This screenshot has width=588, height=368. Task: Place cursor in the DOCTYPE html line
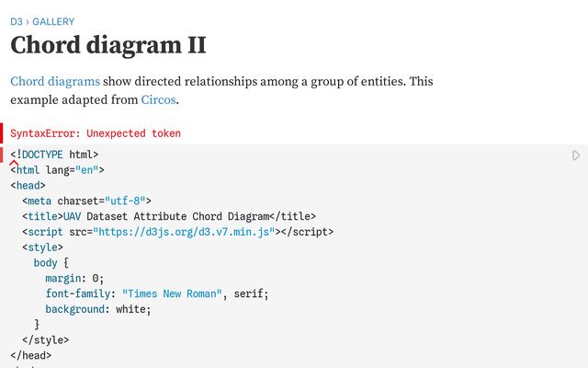pos(55,155)
